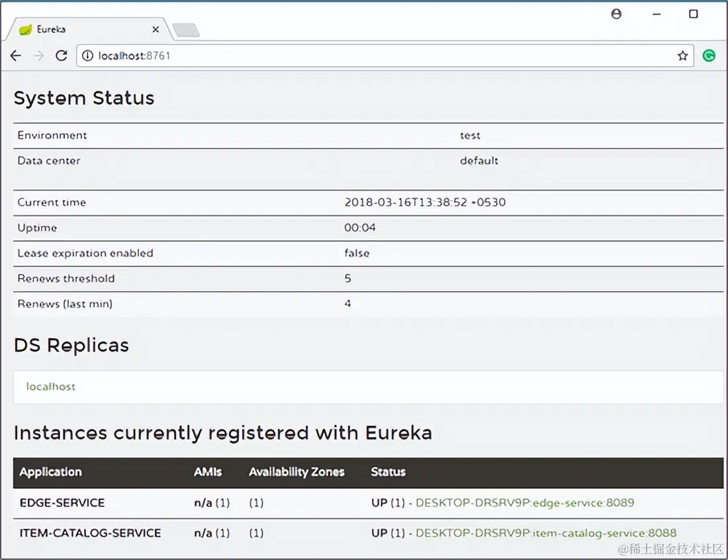The image size is (728, 560).
Task: Open a new tab
Action: click(186, 30)
